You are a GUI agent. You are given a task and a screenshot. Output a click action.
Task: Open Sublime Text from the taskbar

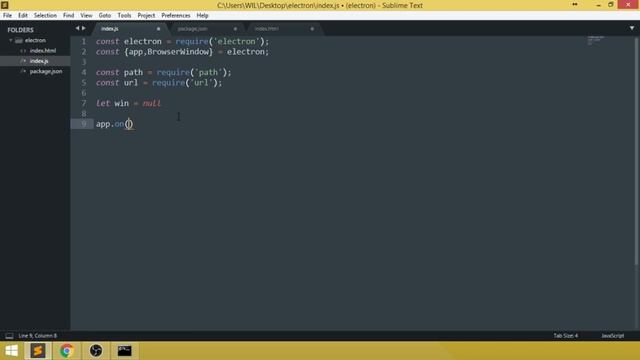pyautogui.click(x=38, y=351)
